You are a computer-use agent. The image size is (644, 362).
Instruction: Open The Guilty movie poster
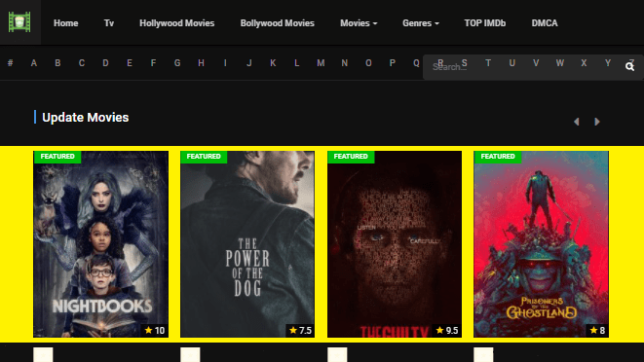395,244
